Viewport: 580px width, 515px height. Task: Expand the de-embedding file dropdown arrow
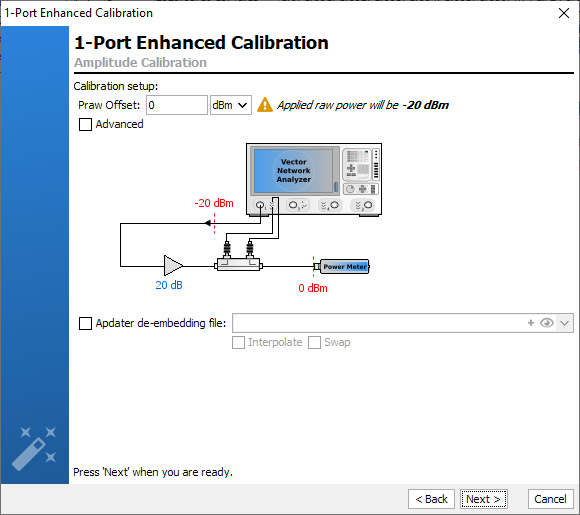564,323
